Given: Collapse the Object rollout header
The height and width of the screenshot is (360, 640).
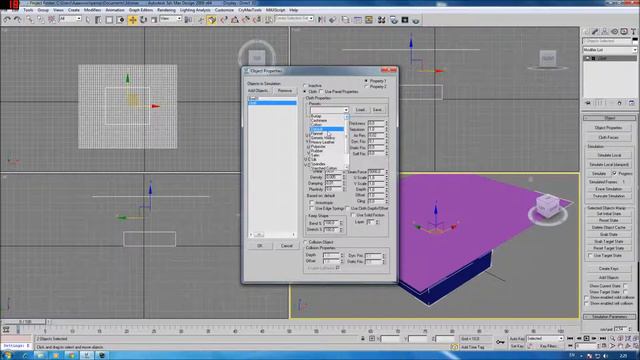Looking at the screenshot, I should tap(609, 118).
